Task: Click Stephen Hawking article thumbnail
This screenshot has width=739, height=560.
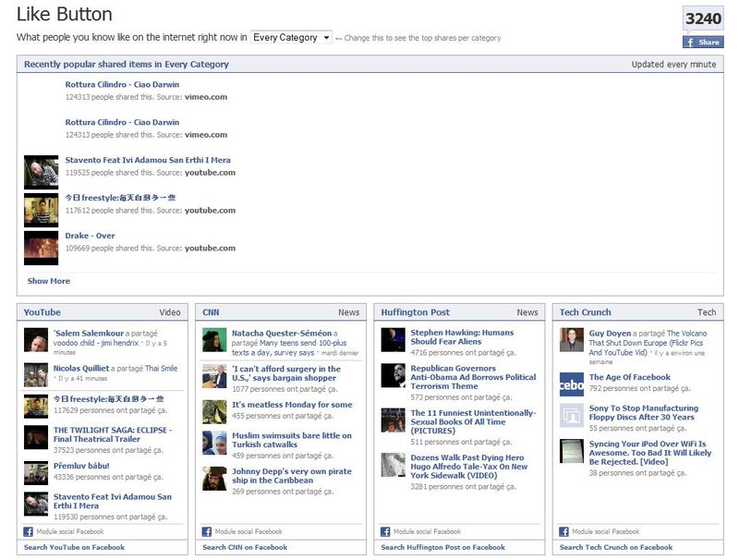Action: 394,340
